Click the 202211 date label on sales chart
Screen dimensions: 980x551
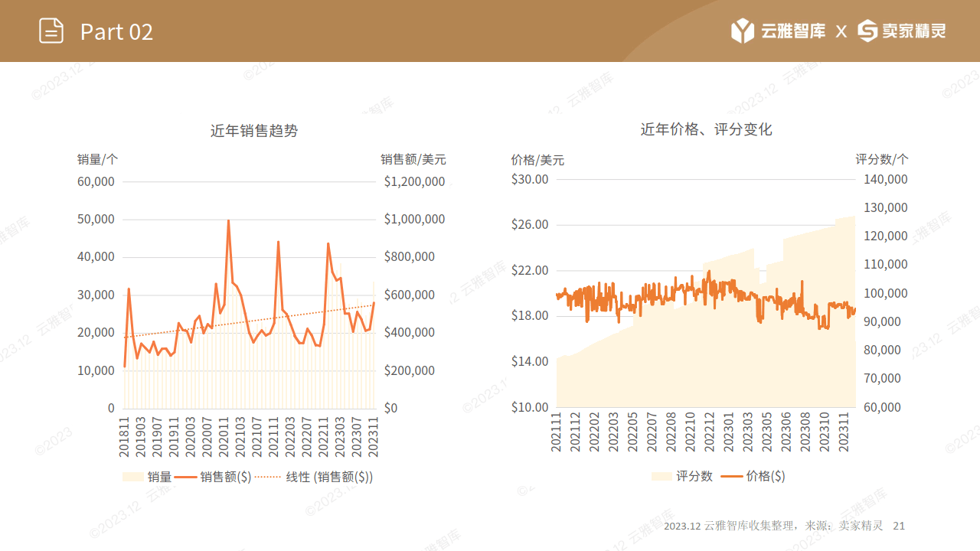coord(324,436)
